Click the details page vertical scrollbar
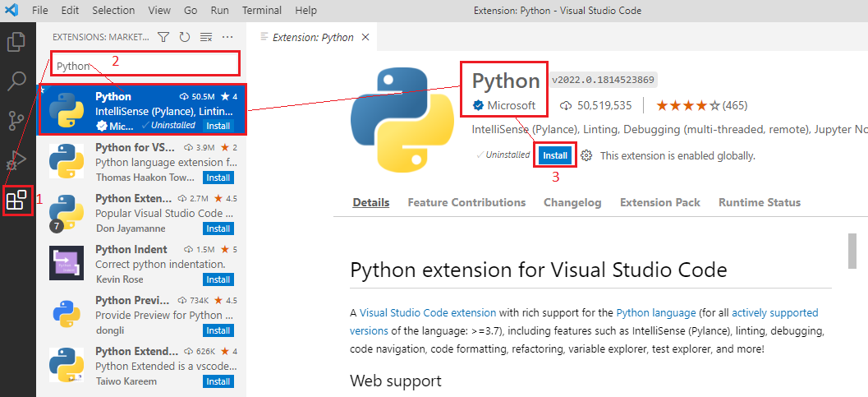 click(852, 251)
